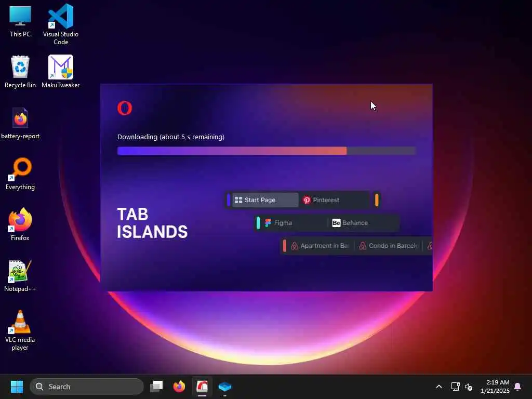Open Visual Studio Code shortcut
The width and height of the screenshot is (532, 399).
[x=61, y=24]
